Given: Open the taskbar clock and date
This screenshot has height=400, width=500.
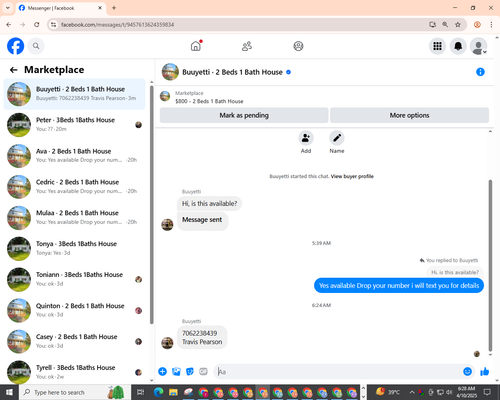Looking at the screenshot, I should 466,392.
